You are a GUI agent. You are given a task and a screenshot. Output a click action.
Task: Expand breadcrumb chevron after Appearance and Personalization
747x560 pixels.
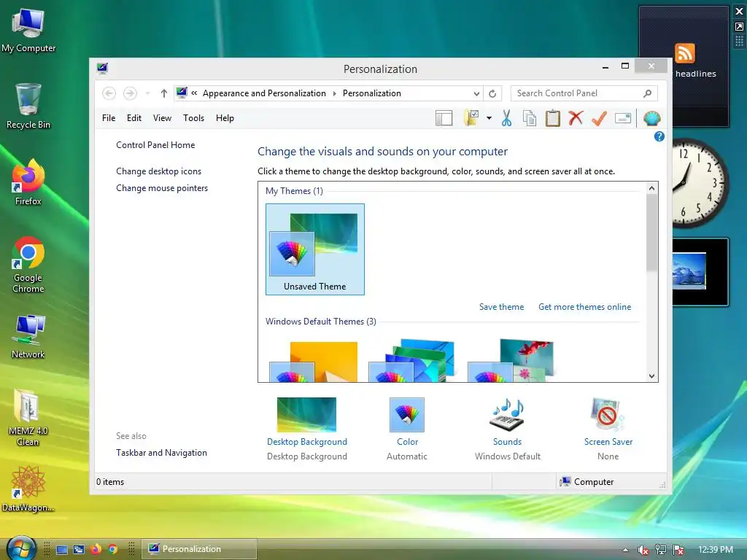[x=334, y=93]
